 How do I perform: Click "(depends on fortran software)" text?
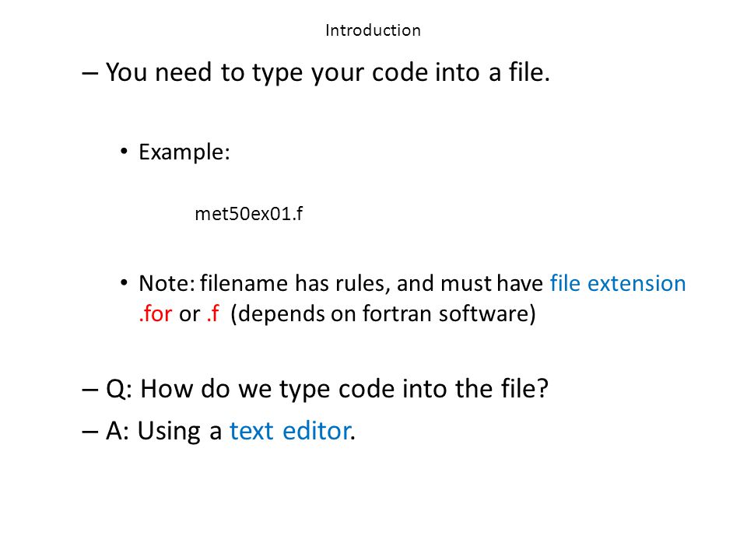coord(383,313)
